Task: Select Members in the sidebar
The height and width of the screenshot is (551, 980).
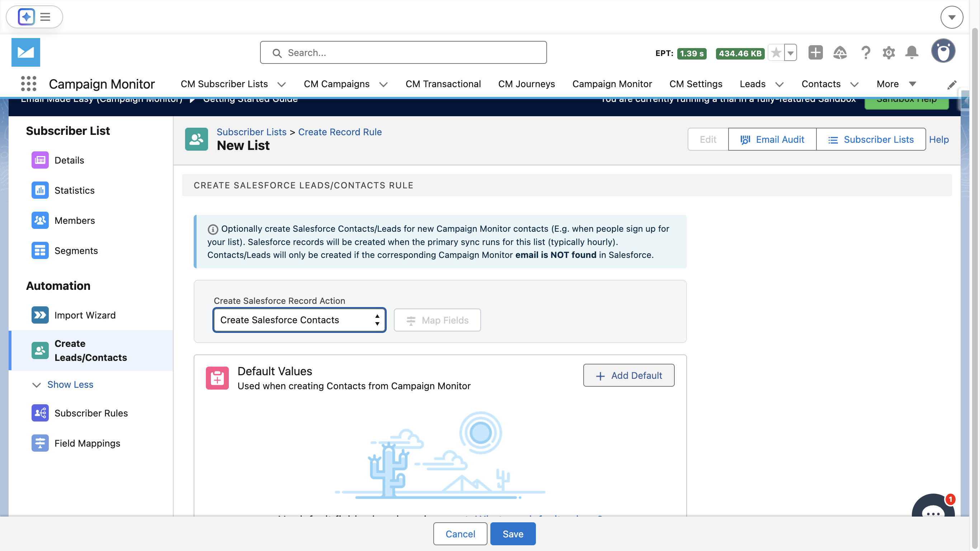Action: (75, 220)
